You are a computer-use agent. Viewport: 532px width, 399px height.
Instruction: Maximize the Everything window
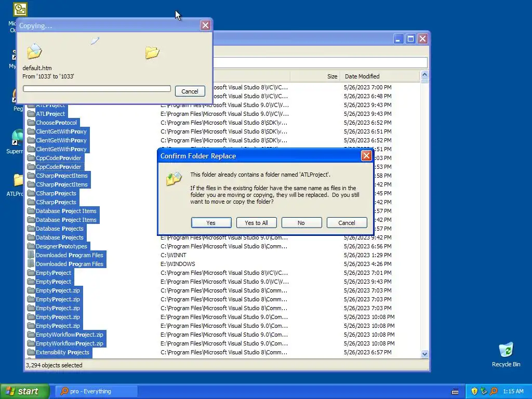(410, 39)
